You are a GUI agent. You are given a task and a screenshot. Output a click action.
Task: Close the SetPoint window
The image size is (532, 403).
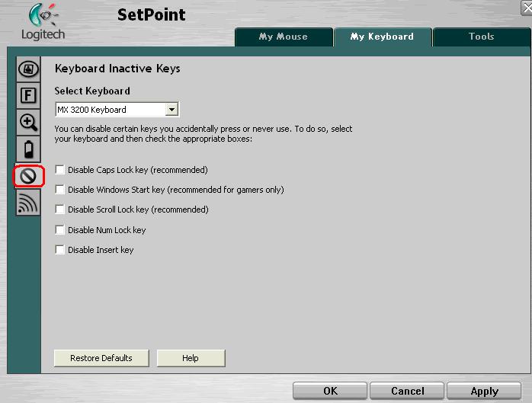pyautogui.click(x=527, y=8)
